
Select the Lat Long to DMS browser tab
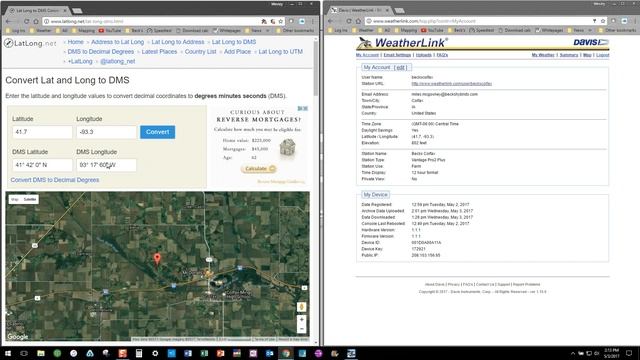point(38,10)
